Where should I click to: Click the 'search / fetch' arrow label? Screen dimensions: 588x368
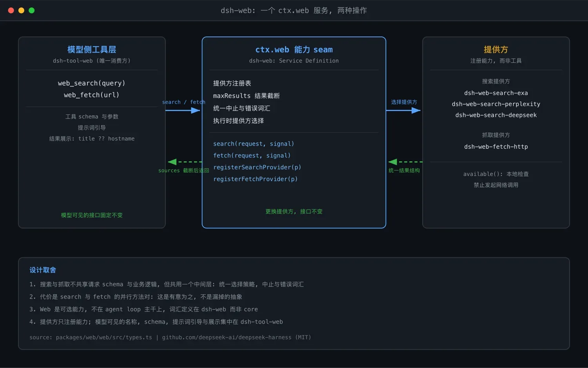tap(183, 102)
